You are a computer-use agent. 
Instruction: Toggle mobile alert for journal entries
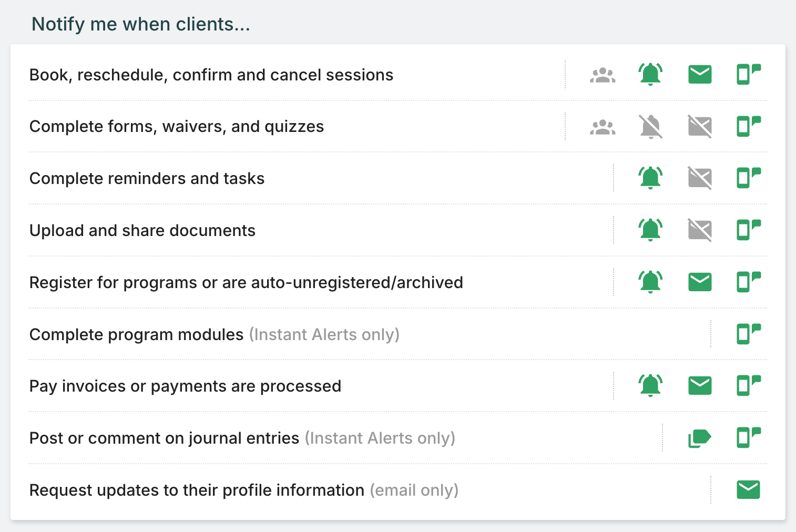click(748, 438)
